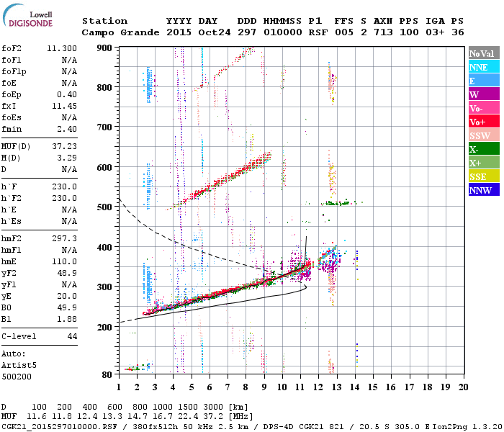
Task: Click the Campo Grande station name
Action: 120,32
